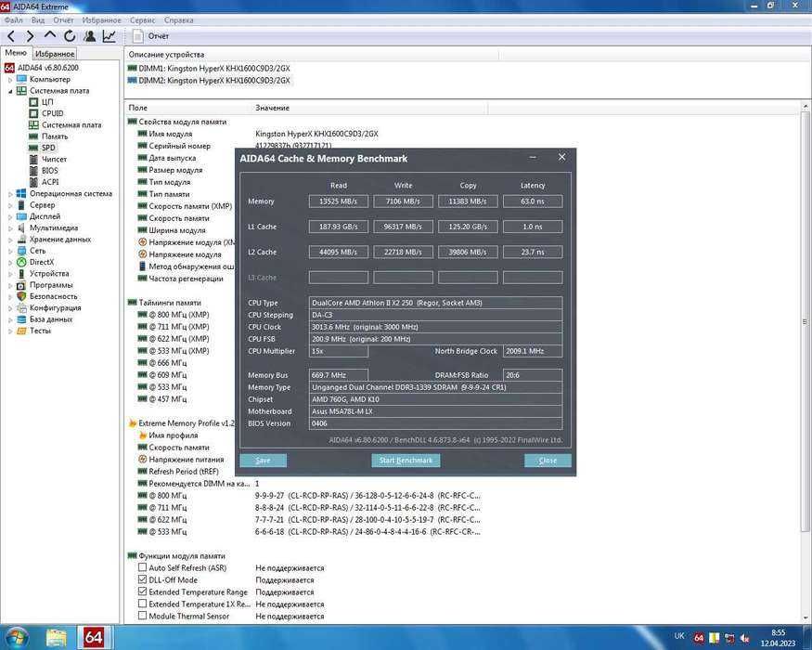Click the Back navigation arrow in toolbar
Viewport: 812px width, 650px height.
[x=11, y=36]
